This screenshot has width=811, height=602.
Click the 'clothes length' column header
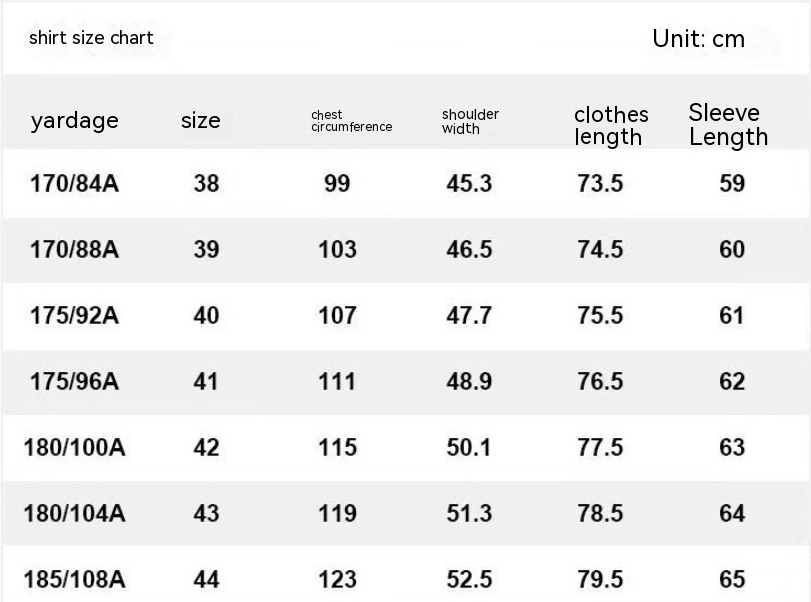click(610, 126)
